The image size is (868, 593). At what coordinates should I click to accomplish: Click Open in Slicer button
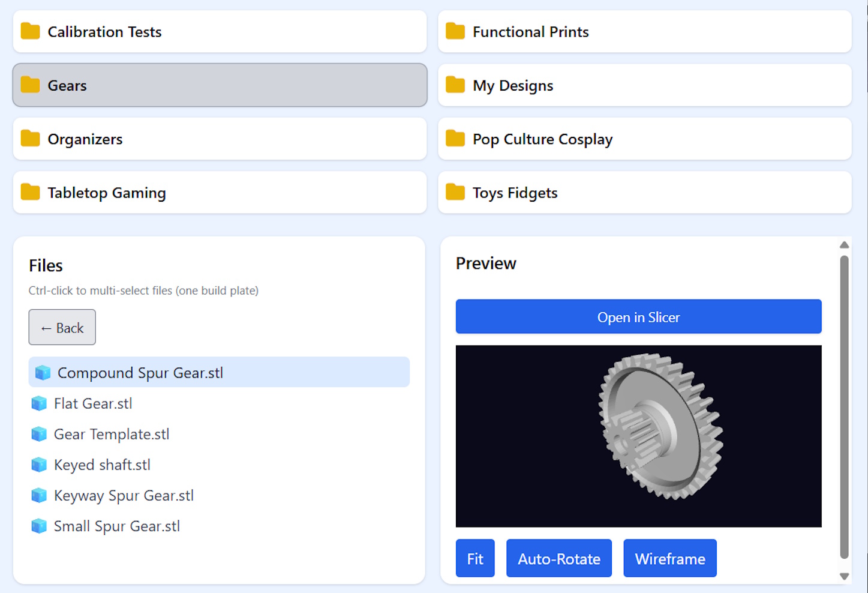tap(638, 316)
